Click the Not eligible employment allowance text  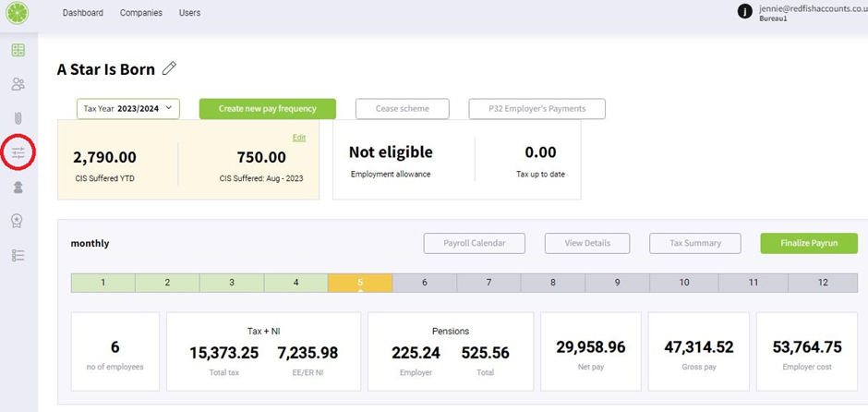pos(391,152)
